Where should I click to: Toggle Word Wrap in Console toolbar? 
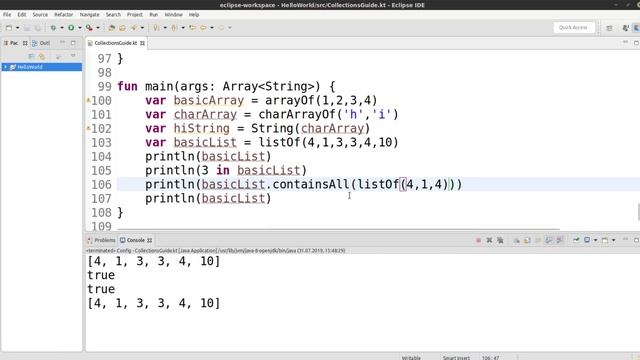point(538,240)
